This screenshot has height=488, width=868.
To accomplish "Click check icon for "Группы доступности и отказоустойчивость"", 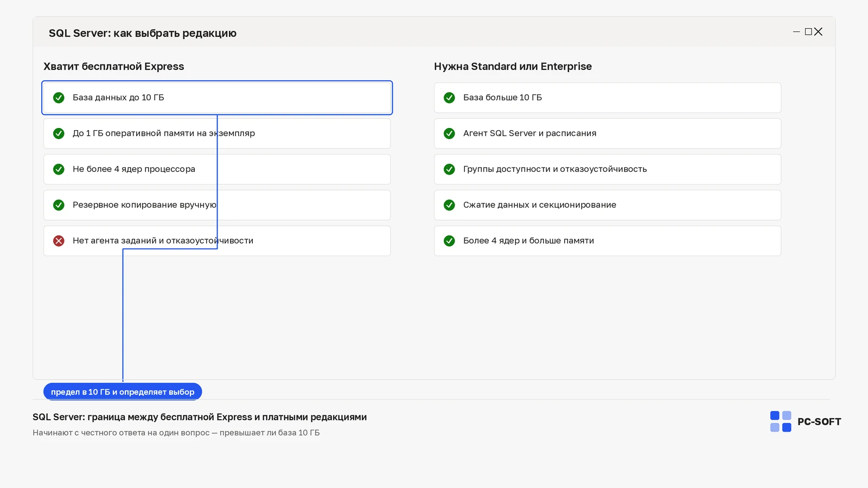I will pos(449,169).
